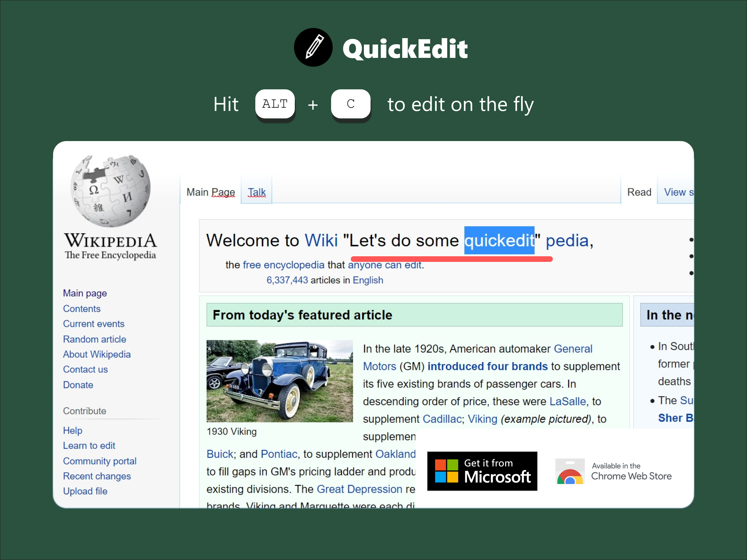Open the Main page sidebar link
Image resolution: width=747 pixels, height=560 pixels.
85,293
